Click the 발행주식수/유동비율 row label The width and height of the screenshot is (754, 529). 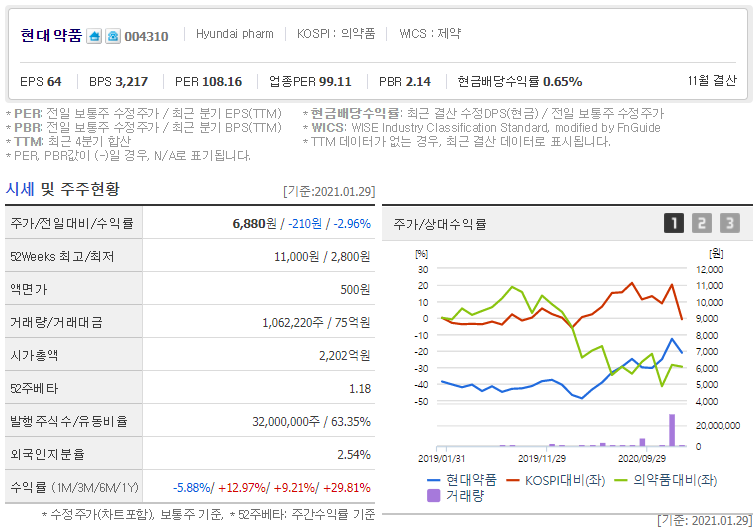coord(69,421)
